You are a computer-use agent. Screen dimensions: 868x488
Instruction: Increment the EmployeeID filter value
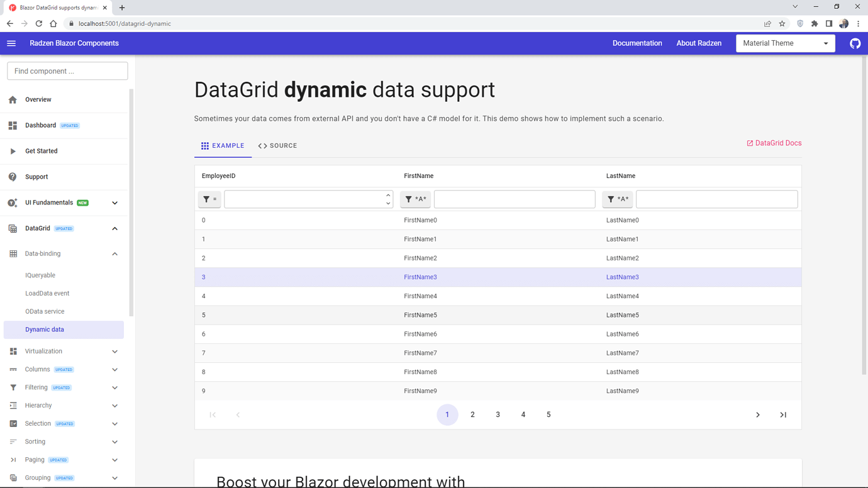click(388, 196)
